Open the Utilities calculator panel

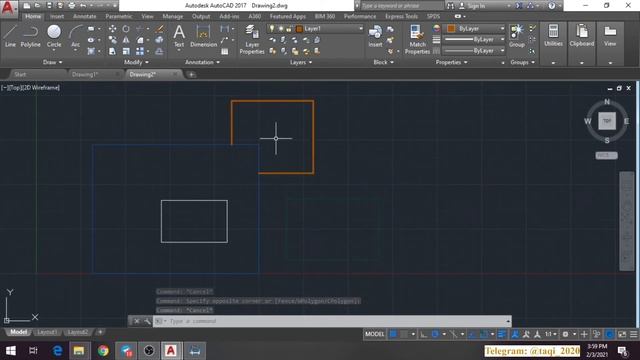(x=553, y=35)
